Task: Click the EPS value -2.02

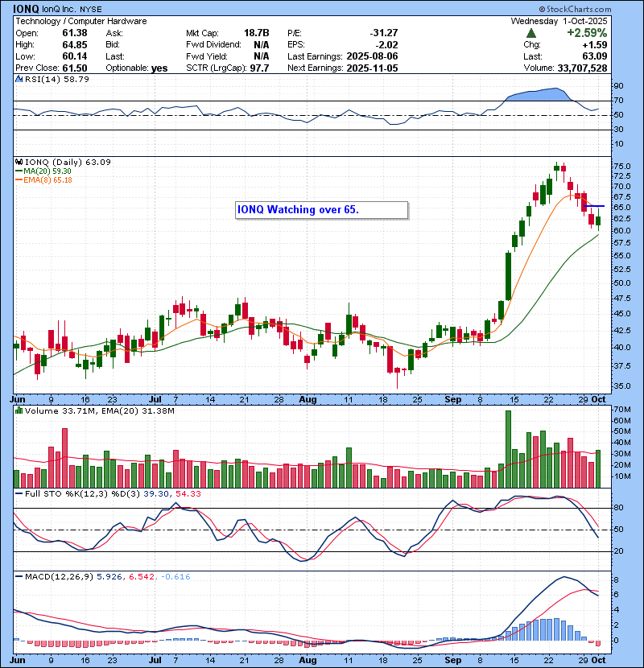Action: coord(386,45)
